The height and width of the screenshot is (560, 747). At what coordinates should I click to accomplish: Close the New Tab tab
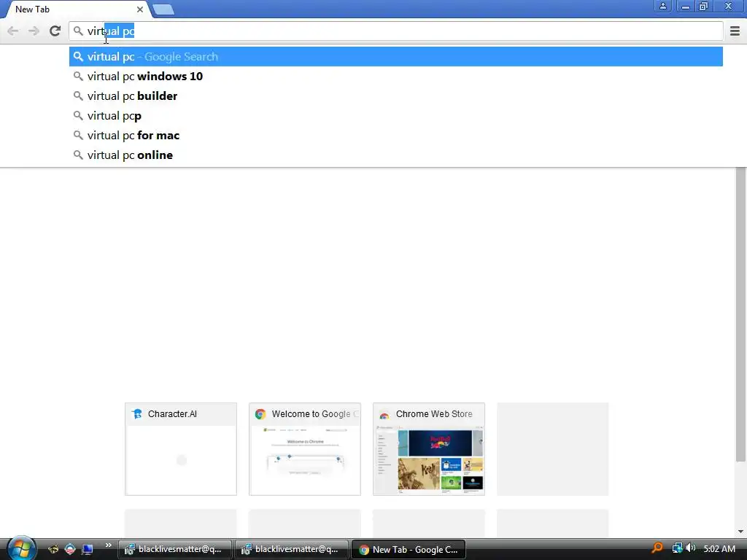(x=139, y=9)
